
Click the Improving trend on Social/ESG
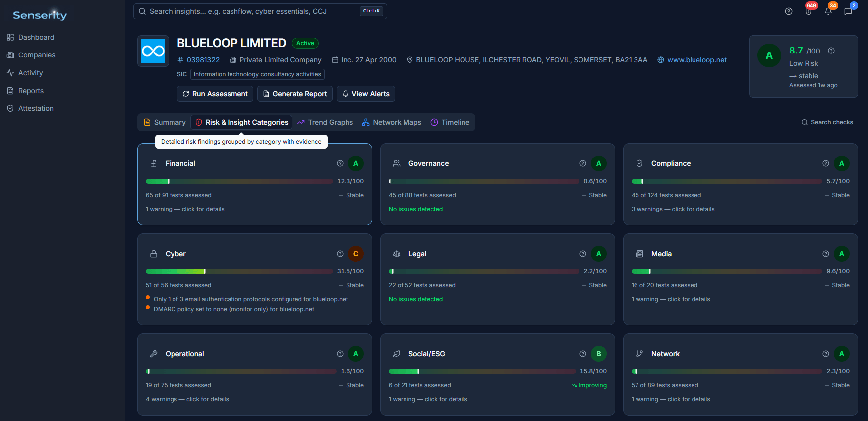pyautogui.click(x=589, y=385)
